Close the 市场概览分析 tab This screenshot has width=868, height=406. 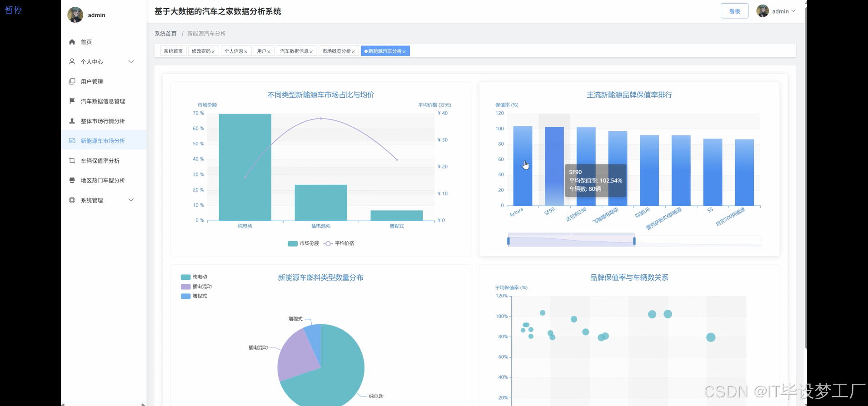[353, 52]
